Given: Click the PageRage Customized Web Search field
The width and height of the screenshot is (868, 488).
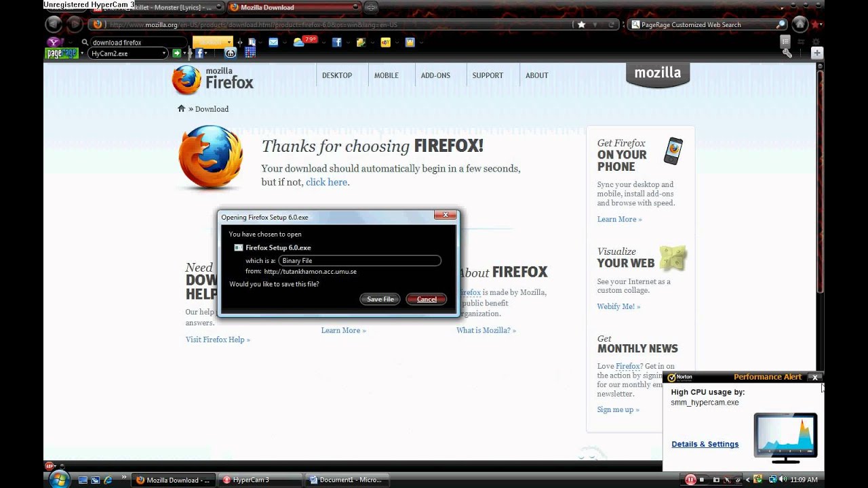Looking at the screenshot, I should 701,24.
